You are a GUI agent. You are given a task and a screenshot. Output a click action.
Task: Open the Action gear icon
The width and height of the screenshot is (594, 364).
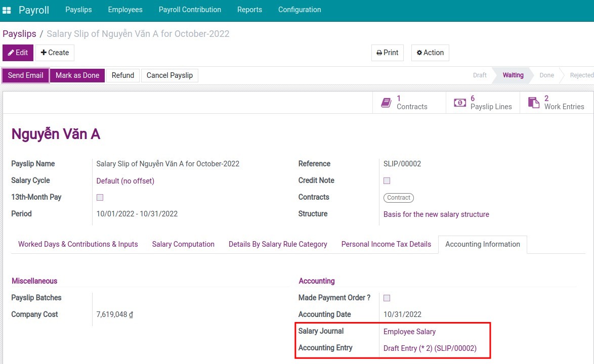[x=419, y=53]
